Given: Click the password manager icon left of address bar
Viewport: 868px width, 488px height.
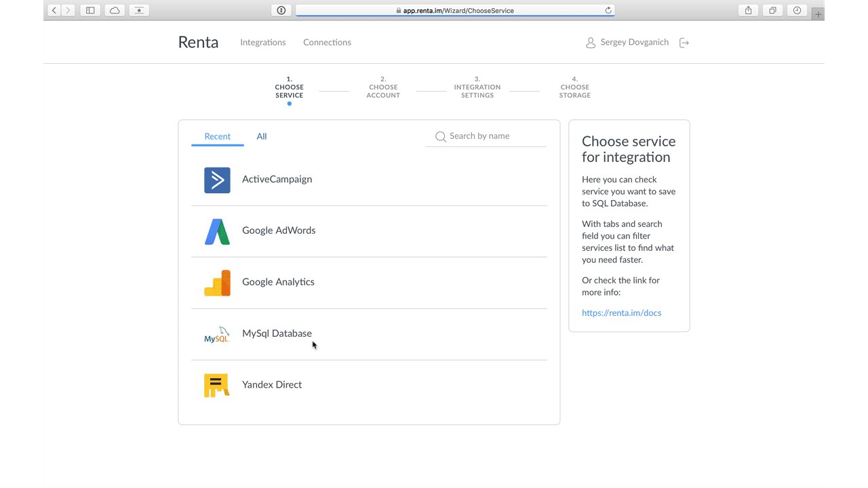Looking at the screenshot, I should click(281, 10).
